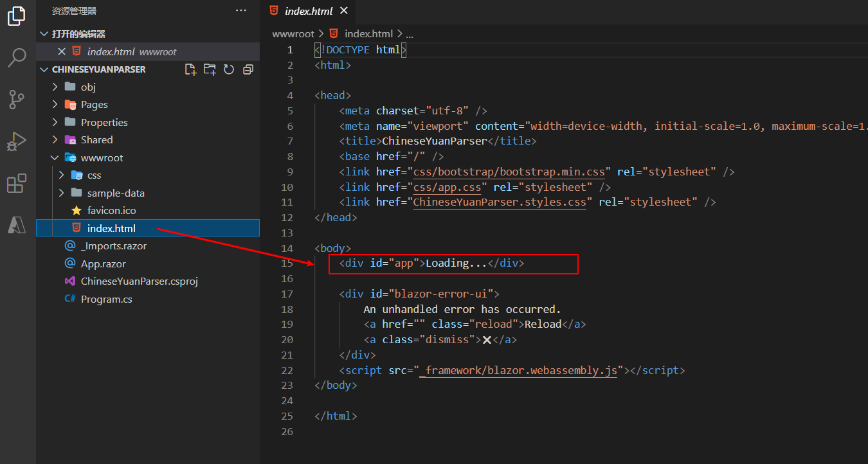
Task: Expand the css folder
Action: (x=62, y=175)
